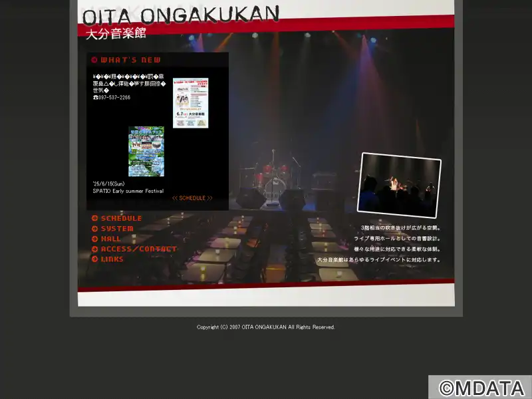Click the SPATIO Early summer Festival text
The height and width of the screenshot is (399, 532).
pos(128,191)
